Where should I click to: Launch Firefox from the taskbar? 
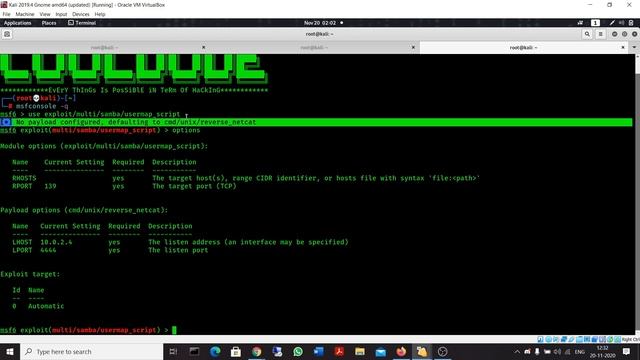(401, 351)
